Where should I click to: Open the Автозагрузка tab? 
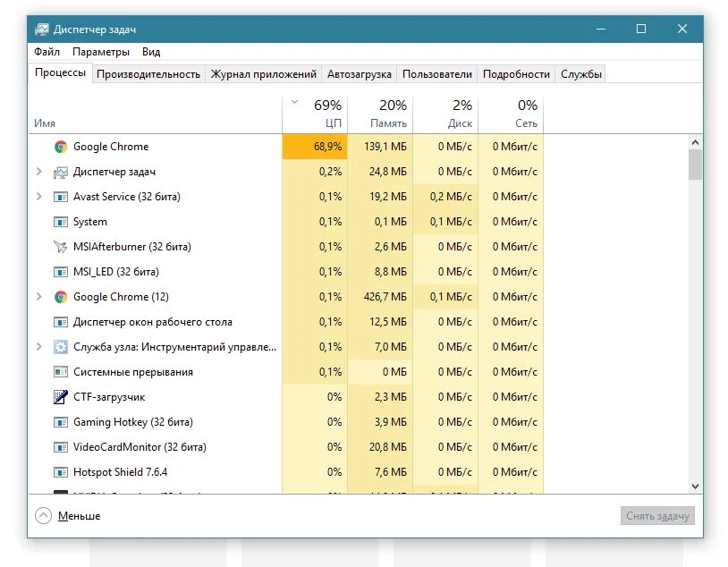359,74
